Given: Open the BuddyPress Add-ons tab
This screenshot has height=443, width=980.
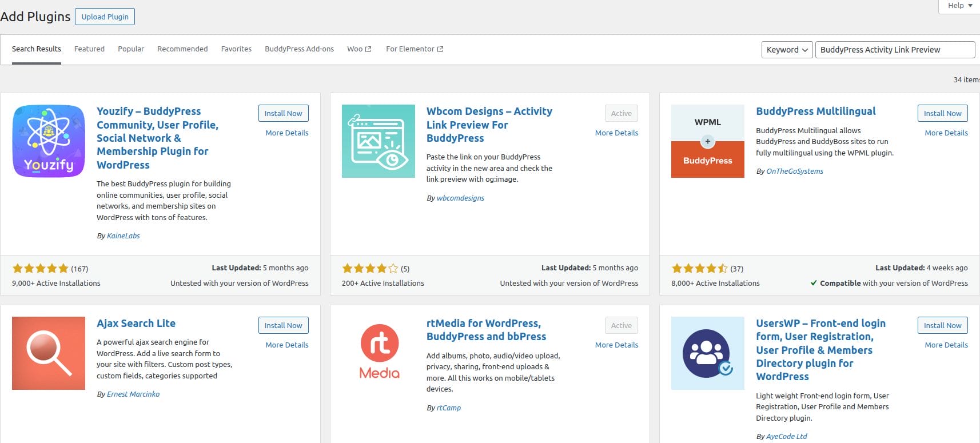Looking at the screenshot, I should 299,49.
